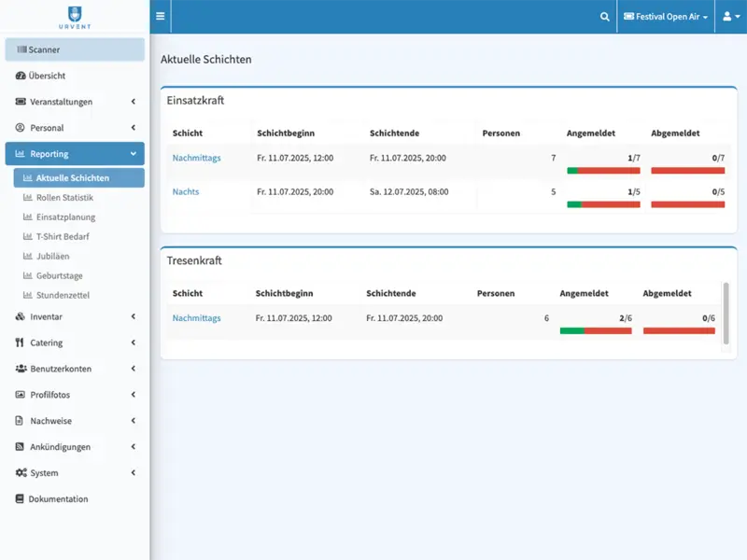The height and width of the screenshot is (560, 747).
Task: Open the Tresenkraft Nachmittags shift link
Action: click(x=196, y=317)
